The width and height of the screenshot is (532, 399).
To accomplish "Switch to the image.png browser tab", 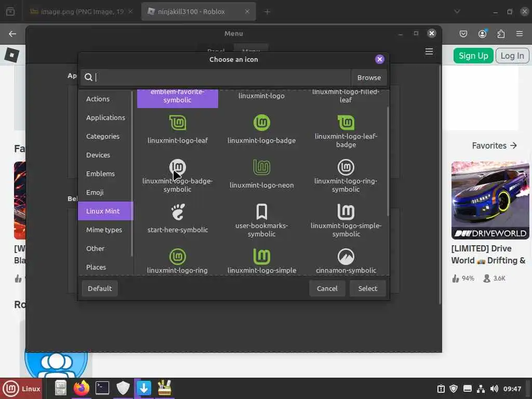I will coord(82,11).
